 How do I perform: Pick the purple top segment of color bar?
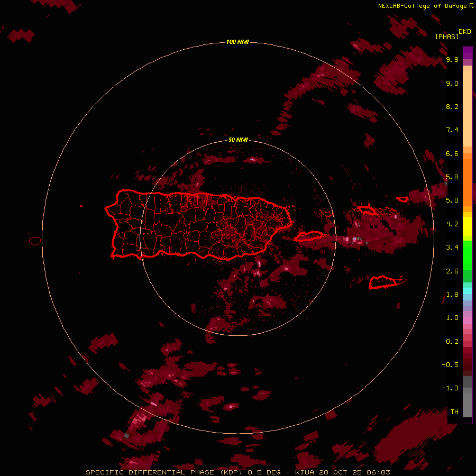pyautogui.click(x=467, y=53)
